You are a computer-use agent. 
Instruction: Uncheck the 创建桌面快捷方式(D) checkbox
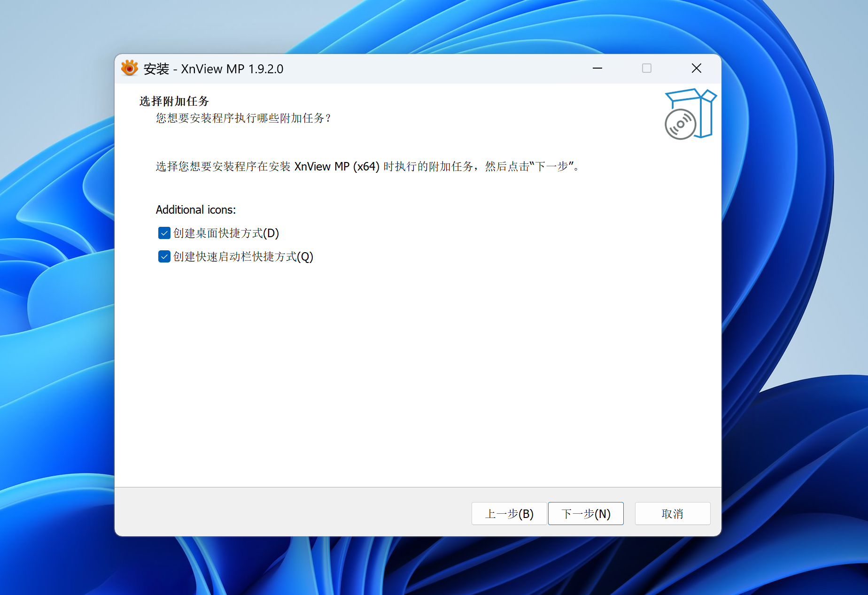coord(164,233)
